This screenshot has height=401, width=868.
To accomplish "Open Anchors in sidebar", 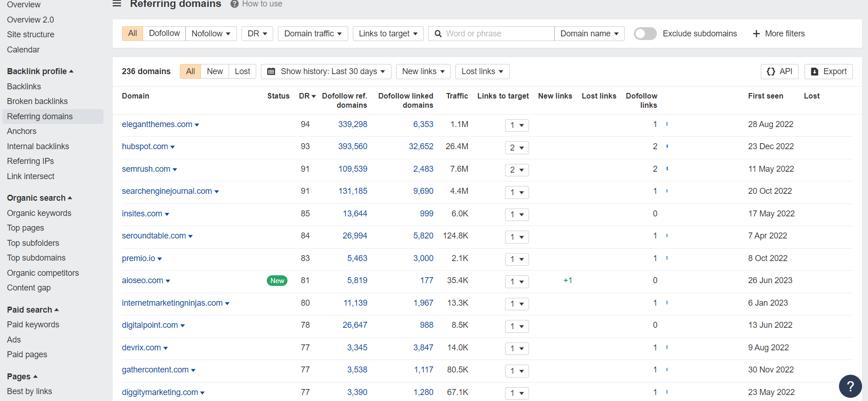I will tap(22, 131).
